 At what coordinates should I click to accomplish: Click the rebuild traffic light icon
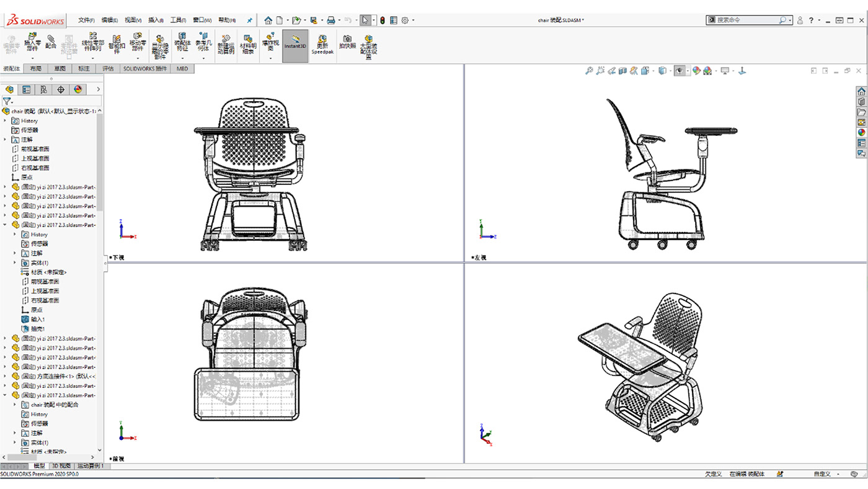tap(382, 20)
